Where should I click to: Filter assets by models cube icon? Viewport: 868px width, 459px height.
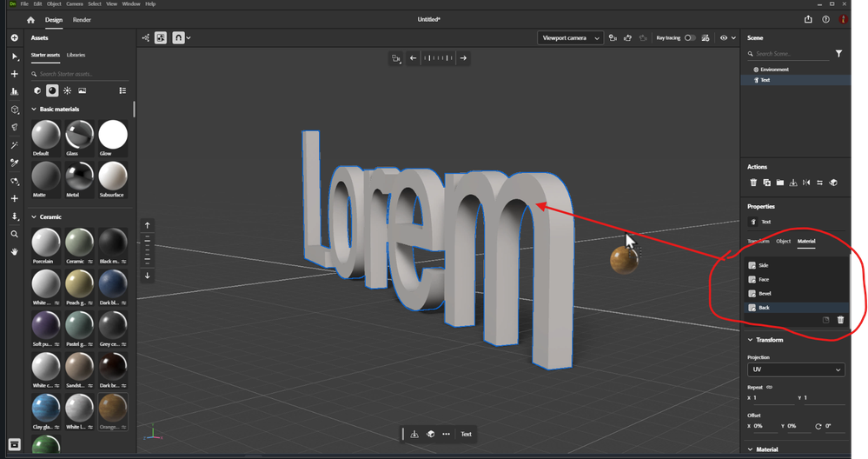37,90
